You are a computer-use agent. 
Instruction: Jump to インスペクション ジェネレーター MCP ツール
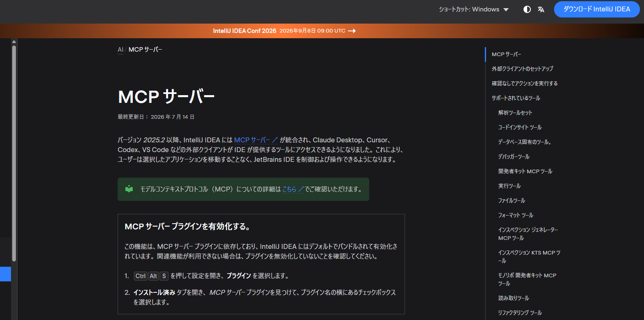coord(528,234)
